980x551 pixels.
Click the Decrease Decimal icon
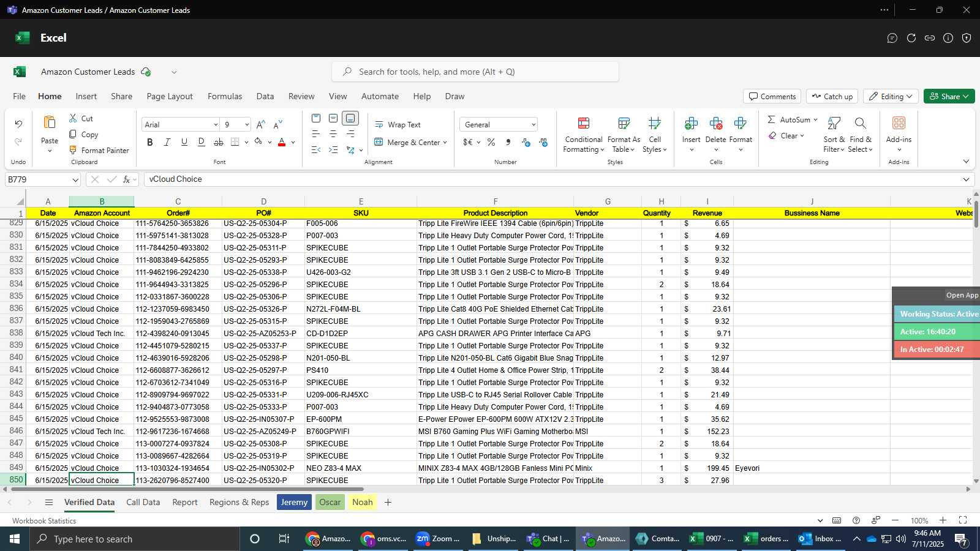(x=543, y=142)
